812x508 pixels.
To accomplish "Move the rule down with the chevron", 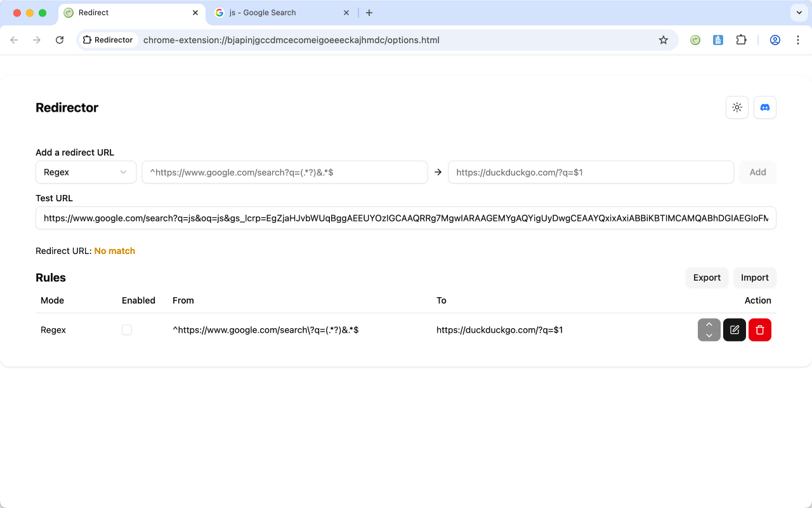I will (709, 335).
